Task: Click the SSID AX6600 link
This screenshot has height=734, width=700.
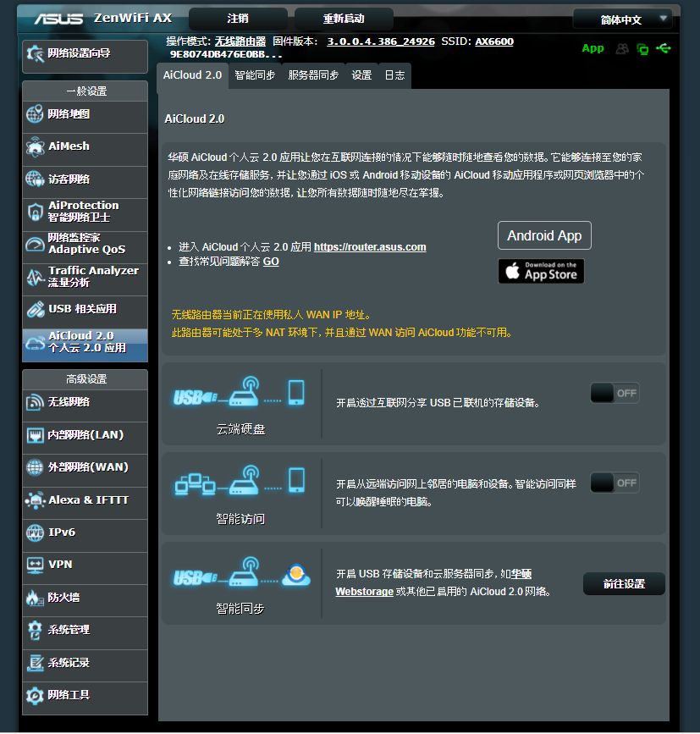Action: click(x=494, y=41)
